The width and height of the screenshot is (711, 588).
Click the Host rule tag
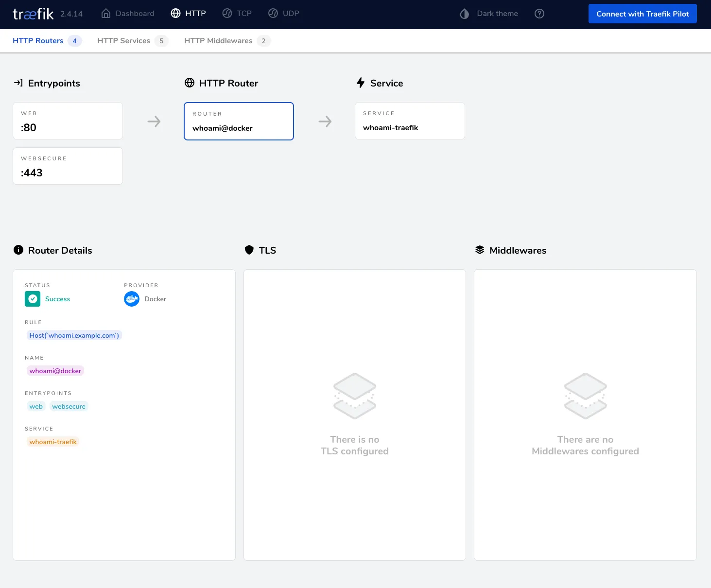pos(74,335)
